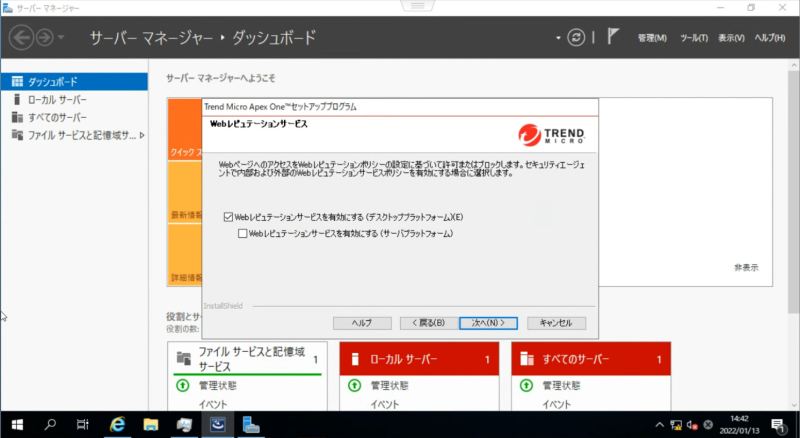This screenshot has height=438, width=800.
Task: Click the 最新情報 orange tab
Action: pos(185,193)
